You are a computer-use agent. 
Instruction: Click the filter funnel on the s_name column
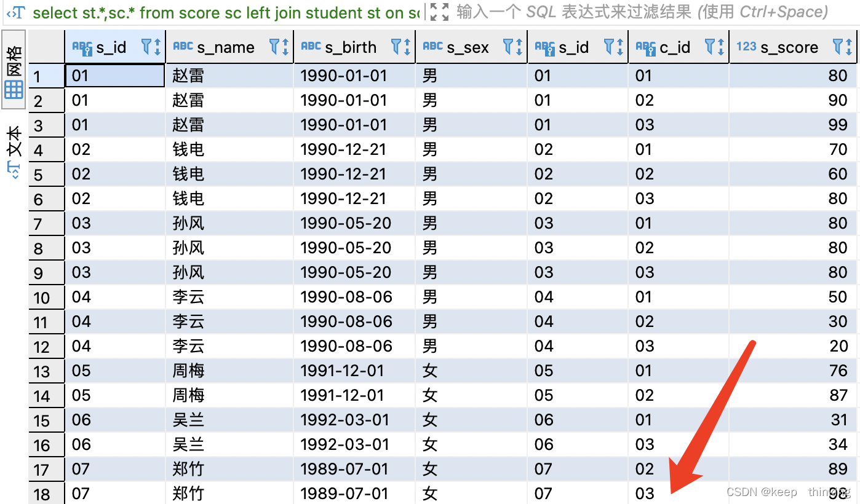[274, 47]
